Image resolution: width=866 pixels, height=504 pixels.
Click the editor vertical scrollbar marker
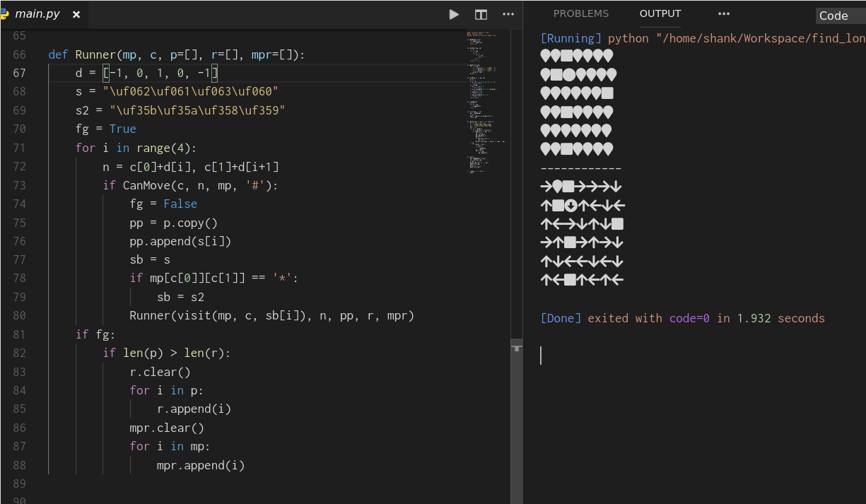pyautogui.click(x=517, y=348)
